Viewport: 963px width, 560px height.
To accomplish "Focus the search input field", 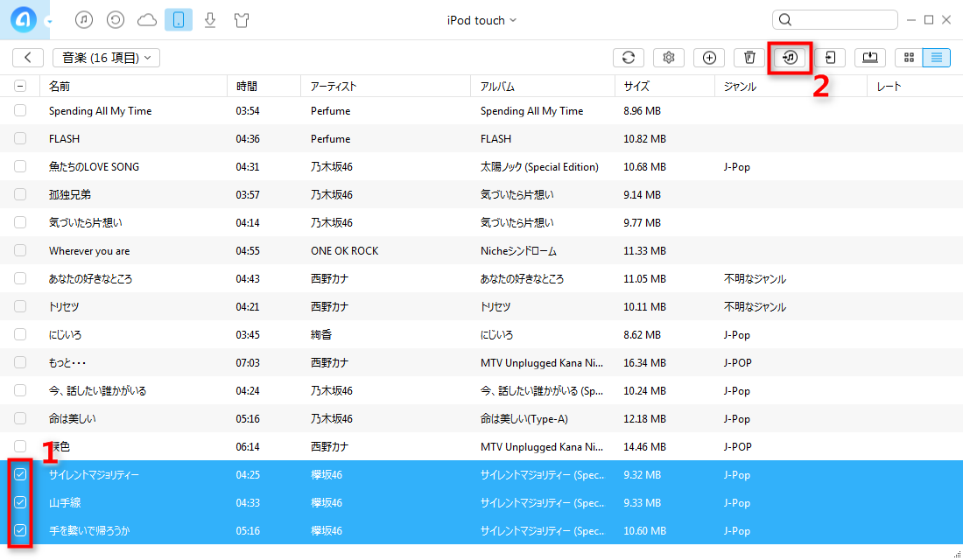I will pos(835,20).
